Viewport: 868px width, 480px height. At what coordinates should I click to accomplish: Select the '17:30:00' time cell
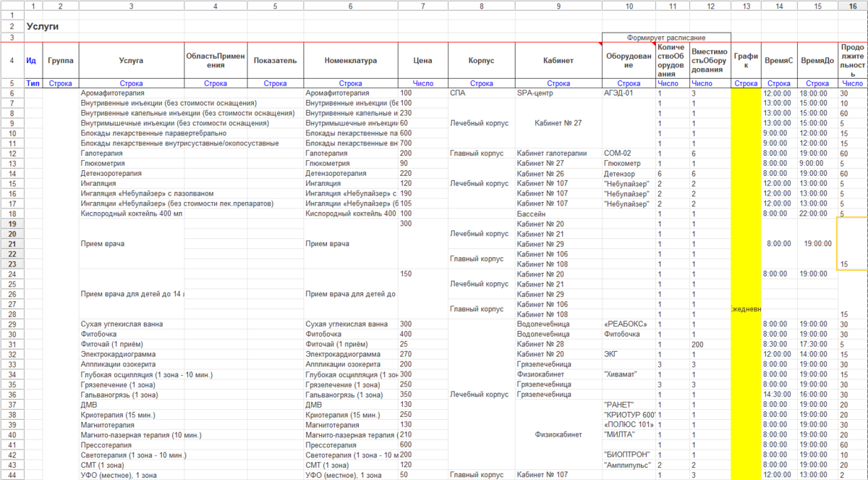(x=817, y=345)
